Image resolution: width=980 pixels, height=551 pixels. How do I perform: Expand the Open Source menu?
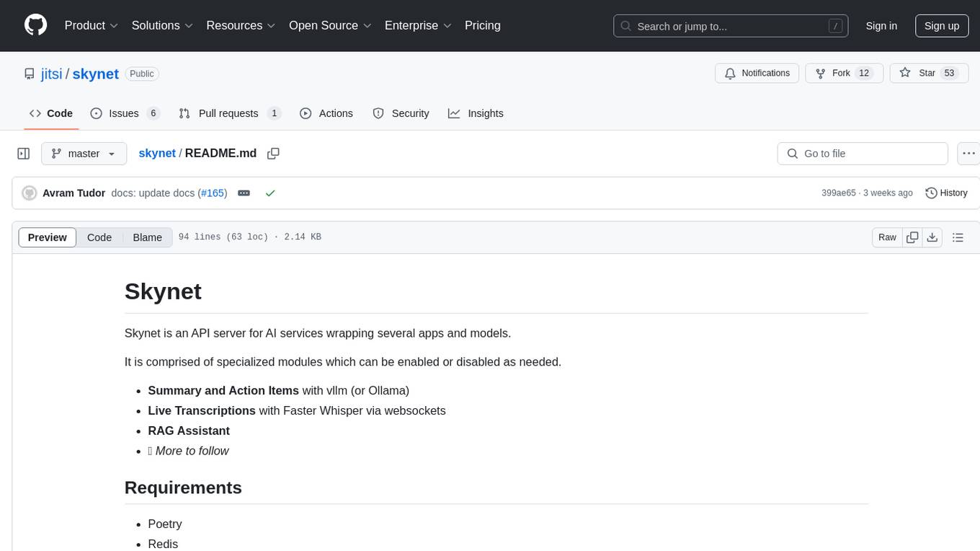330,25
